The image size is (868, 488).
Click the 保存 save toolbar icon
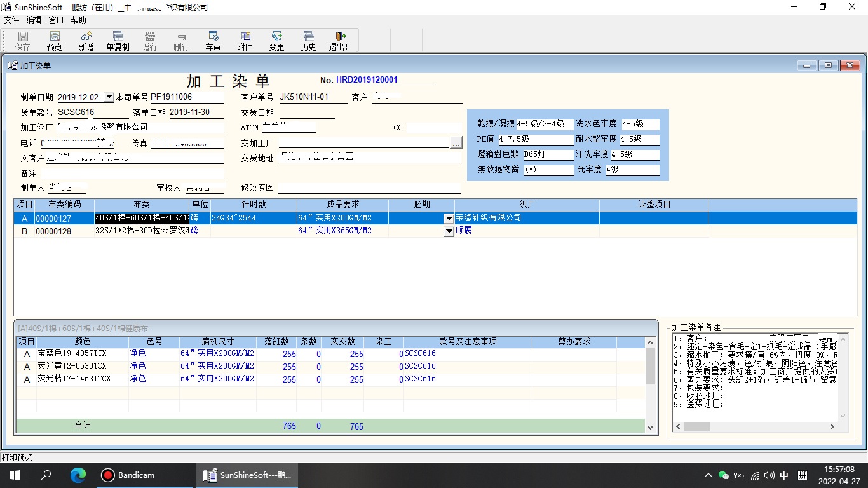coord(23,41)
